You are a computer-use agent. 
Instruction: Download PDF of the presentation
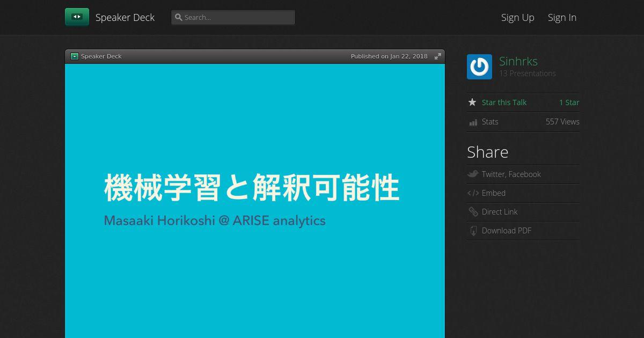507,231
